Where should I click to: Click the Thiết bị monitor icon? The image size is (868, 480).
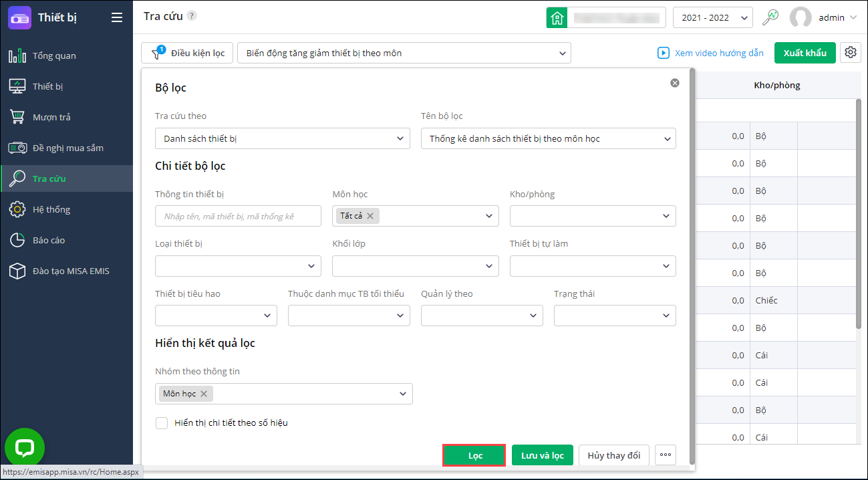point(17,86)
